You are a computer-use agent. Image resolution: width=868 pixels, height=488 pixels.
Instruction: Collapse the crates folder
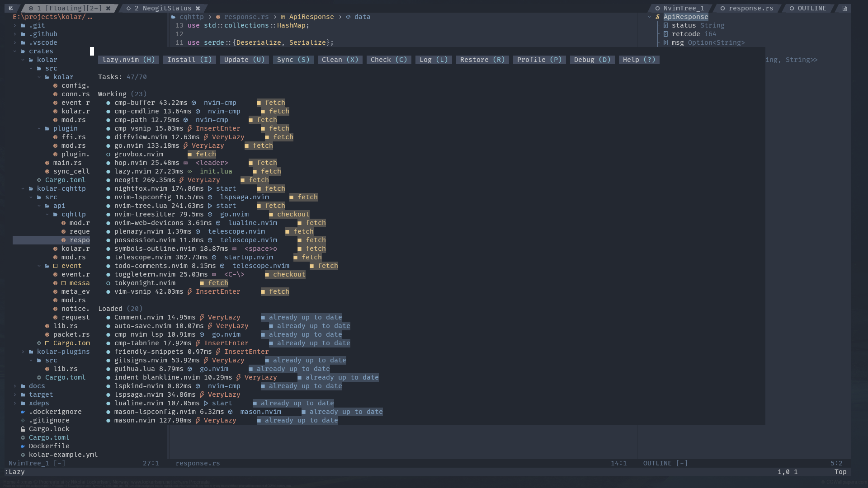click(x=14, y=51)
